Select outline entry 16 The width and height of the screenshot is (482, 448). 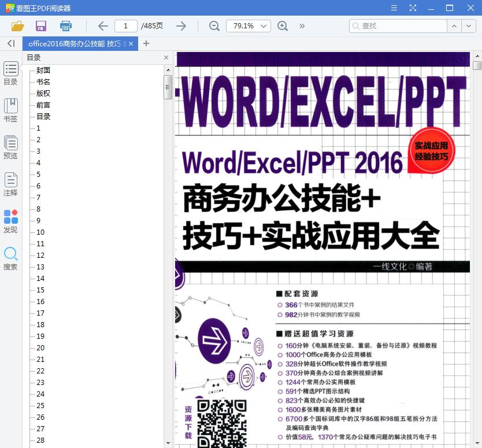tap(40, 301)
